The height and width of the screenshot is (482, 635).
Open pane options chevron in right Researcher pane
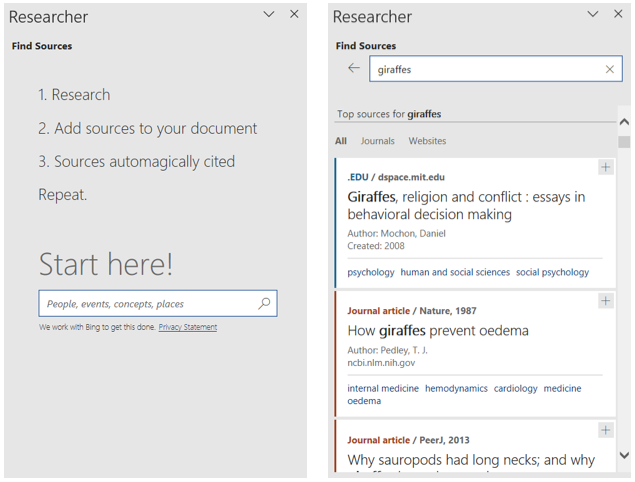593,14
